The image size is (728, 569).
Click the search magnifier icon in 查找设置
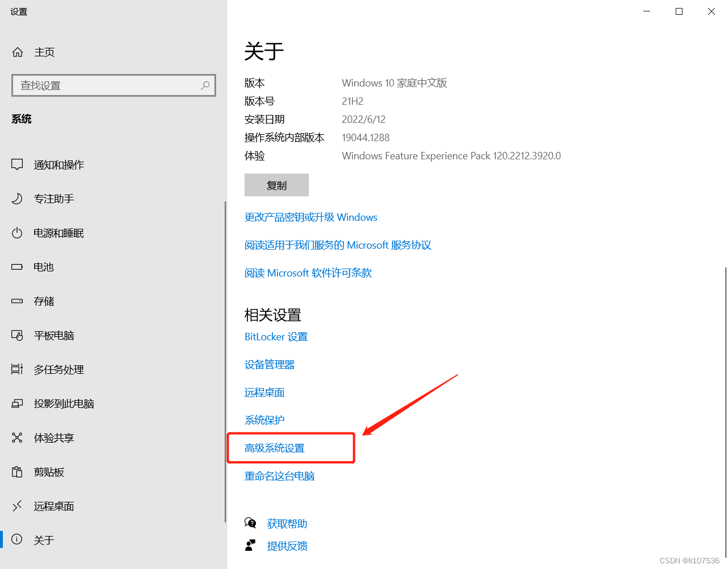coord(205,85)
